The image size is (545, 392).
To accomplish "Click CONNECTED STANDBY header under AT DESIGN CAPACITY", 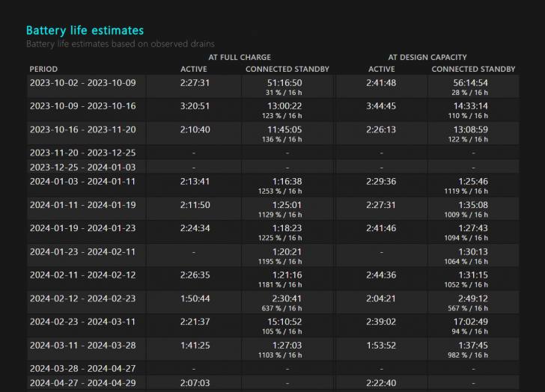I will click(x=473, y=70).
